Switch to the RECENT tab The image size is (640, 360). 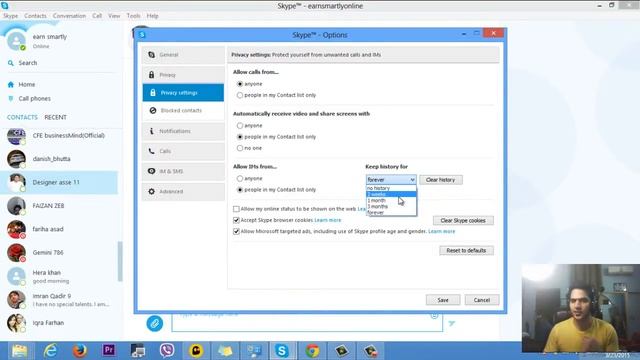click(x=56, y=117)
